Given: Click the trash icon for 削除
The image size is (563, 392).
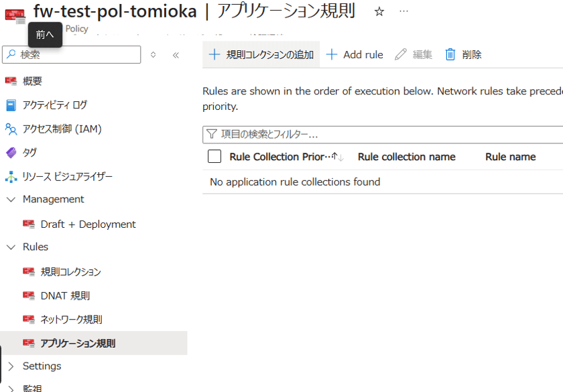Looking at the screenshot, I should point(450,54).
